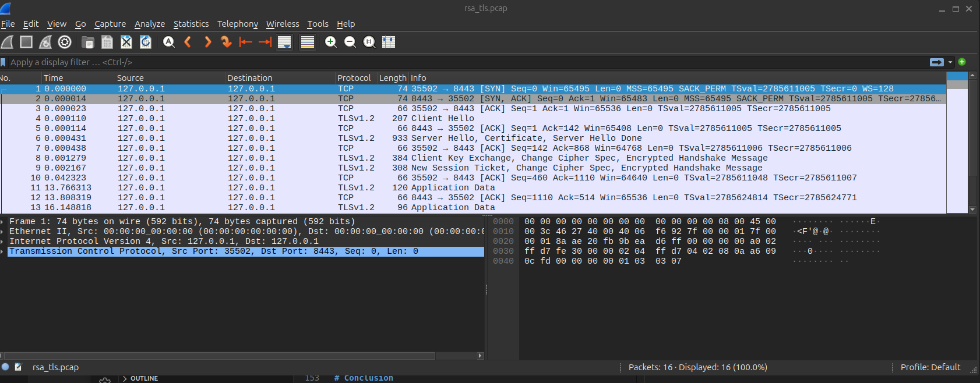Close this capture file using toolbar icon
980x383 pixels.
pos(126,42)
